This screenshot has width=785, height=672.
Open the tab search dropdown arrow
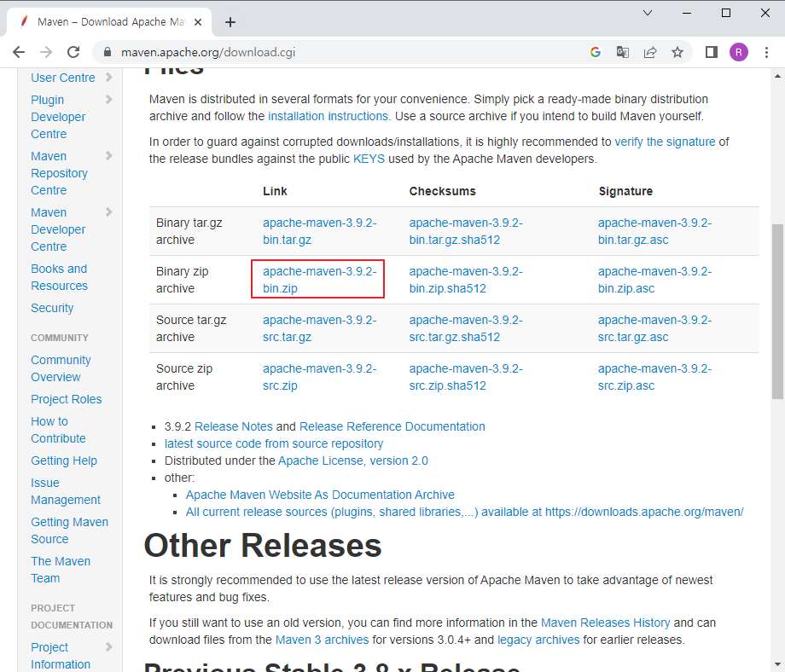coord(648,13)
